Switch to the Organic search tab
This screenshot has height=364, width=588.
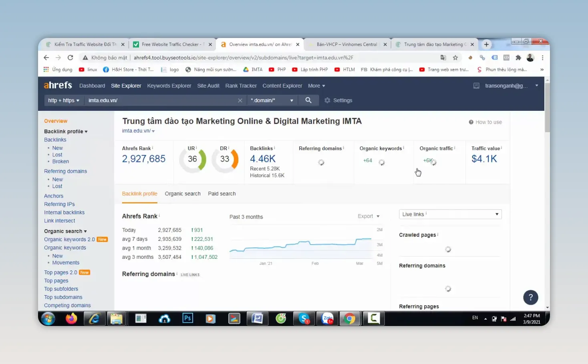[183, 194]
